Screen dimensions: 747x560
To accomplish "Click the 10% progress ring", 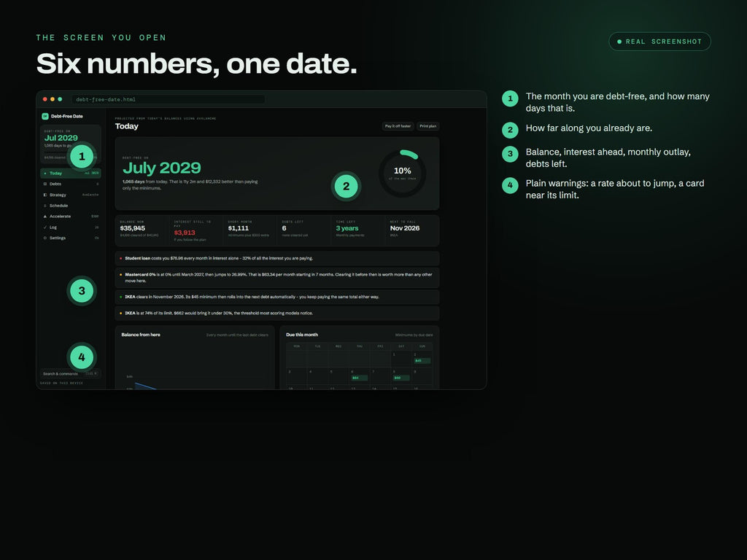I will (x=403, y=174).
